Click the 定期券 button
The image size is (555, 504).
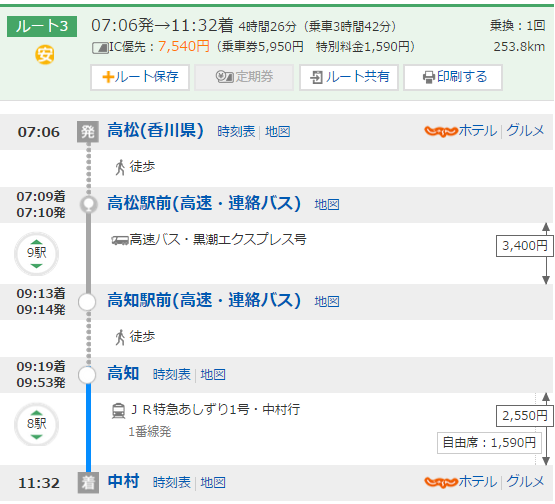244,77
